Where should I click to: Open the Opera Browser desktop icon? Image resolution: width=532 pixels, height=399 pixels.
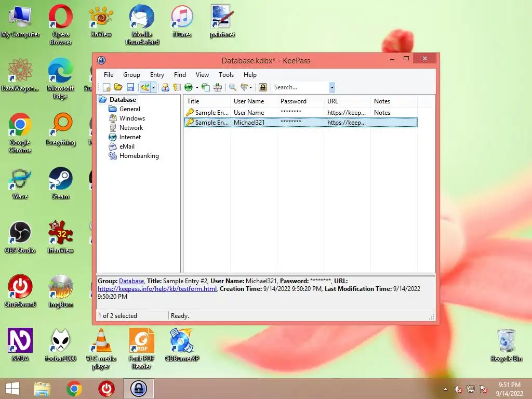(x=60, y=25)
